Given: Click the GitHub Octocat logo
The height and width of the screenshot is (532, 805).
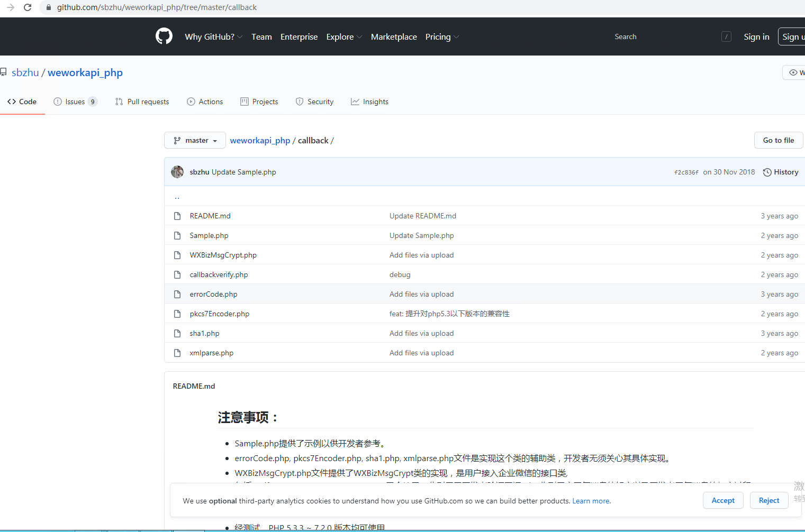Looking at the screenshot, I should [x=164, y=36].
